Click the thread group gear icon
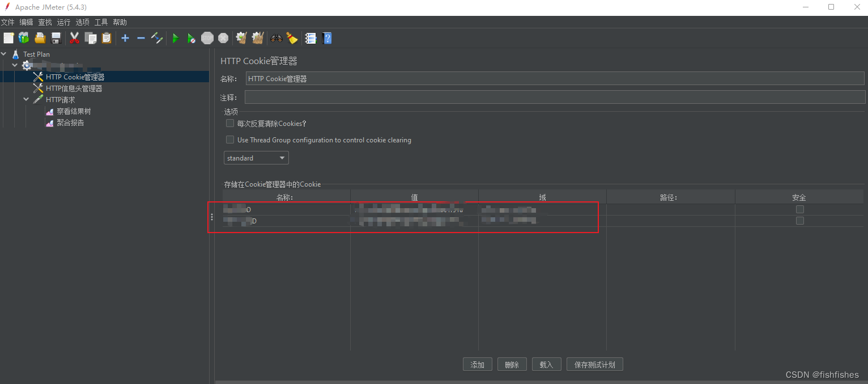This screenshot has height=384, width=868. (27, 66)
